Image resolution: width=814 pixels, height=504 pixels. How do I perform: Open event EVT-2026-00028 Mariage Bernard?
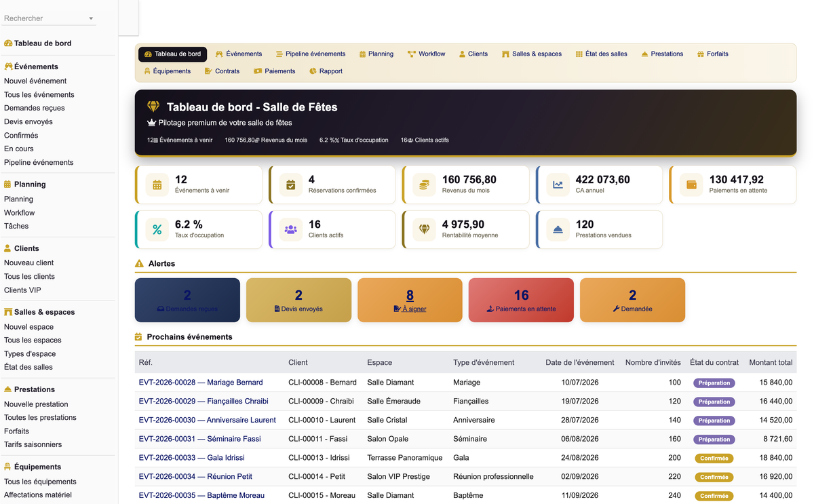201,383
